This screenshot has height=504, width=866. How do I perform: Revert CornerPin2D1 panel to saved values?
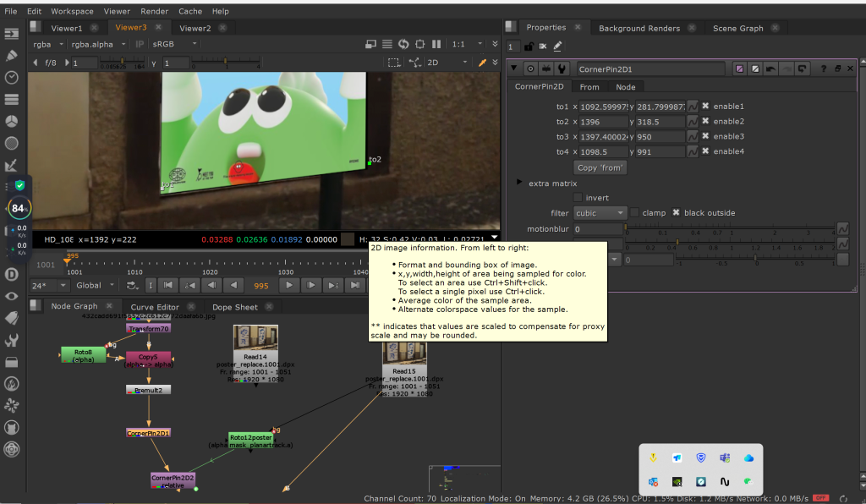(x=802, y=69)
